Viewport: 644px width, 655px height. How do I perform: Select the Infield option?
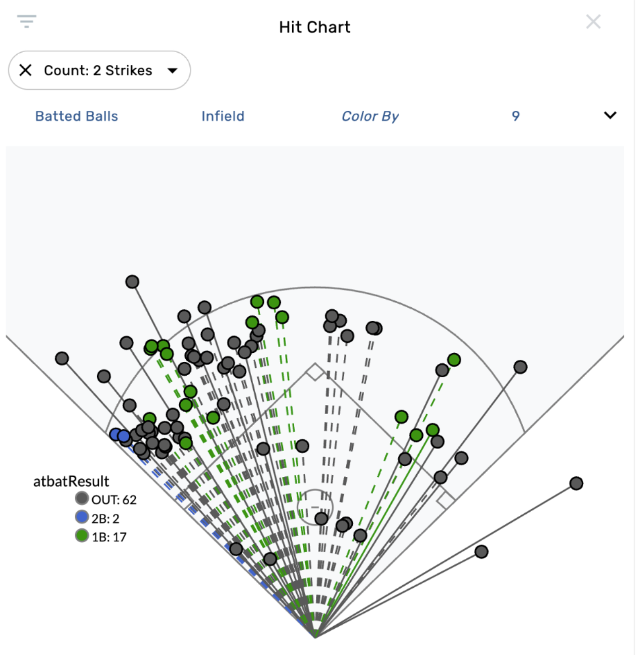pos(223,116)
